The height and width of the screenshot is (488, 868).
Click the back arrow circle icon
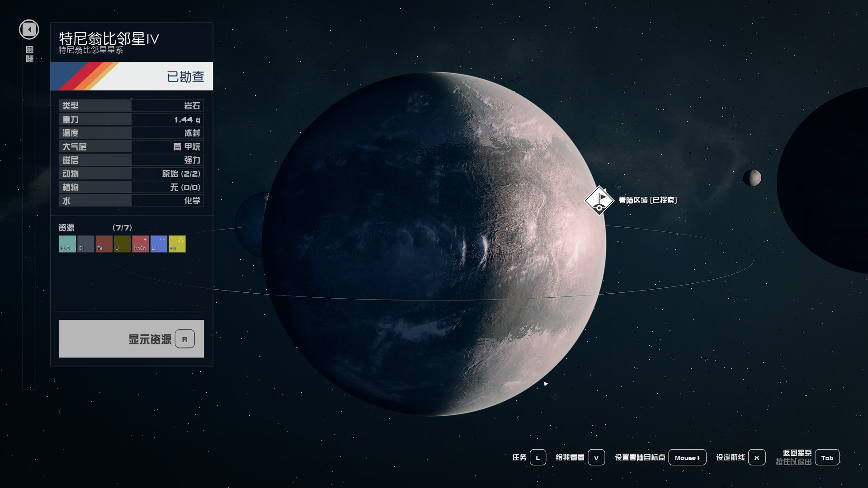pos(29,30)
